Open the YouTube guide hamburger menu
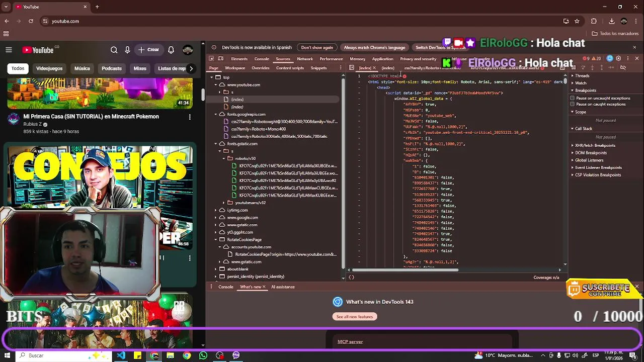The width and height of the screenshot is (644, 362). click(x=9, y=50)
